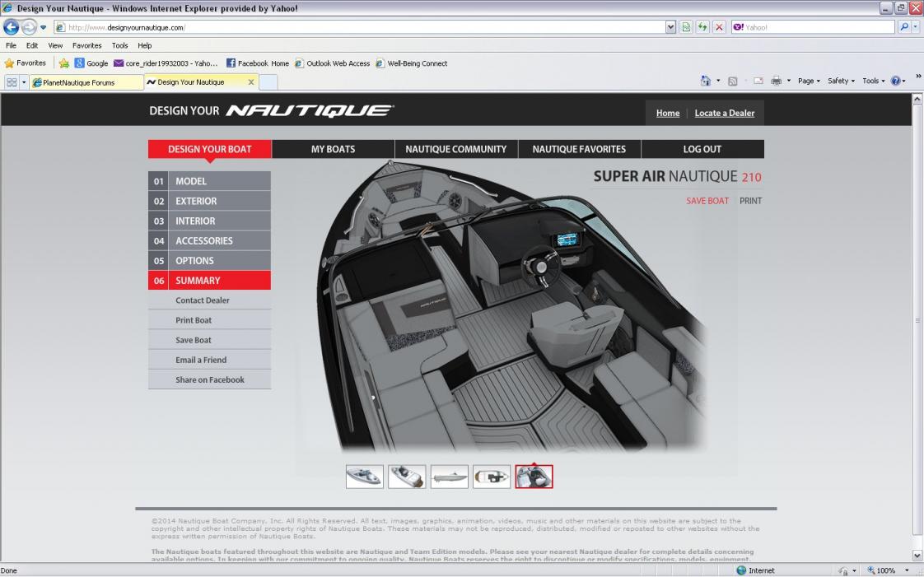Open the zoom level dropdown at 100%
This screenshot has height=577, width=924.
907,570
